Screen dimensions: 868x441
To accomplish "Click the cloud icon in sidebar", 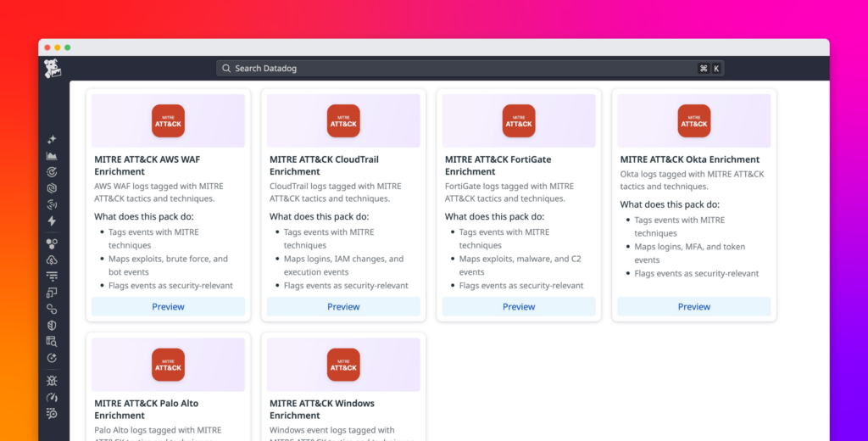I will click(52, 260).
